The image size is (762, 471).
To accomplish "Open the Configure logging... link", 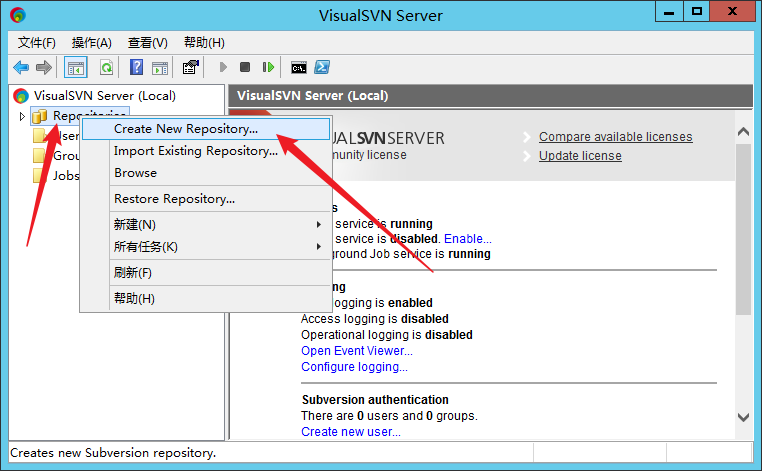I will [354, 367].
